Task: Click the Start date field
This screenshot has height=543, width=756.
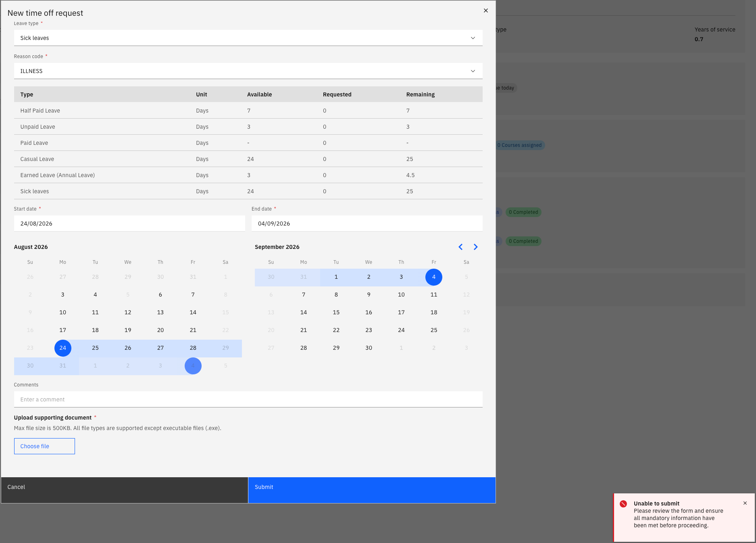Action: [x=129, y=223]
